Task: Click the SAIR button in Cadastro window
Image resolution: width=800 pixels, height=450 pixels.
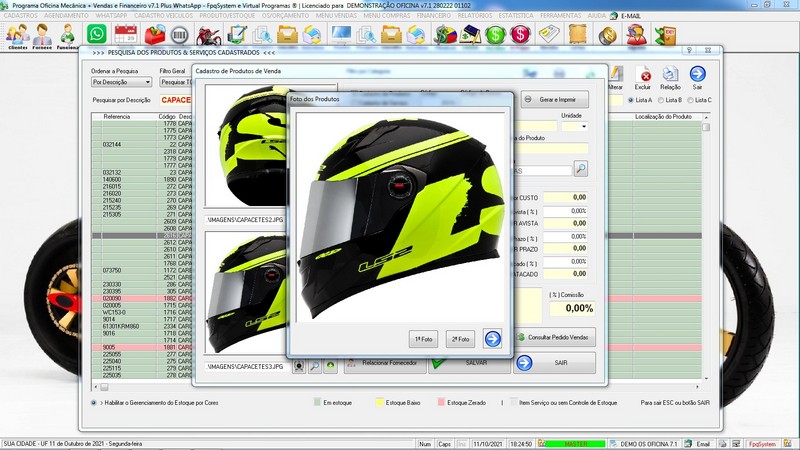Action: coord(555,363)
